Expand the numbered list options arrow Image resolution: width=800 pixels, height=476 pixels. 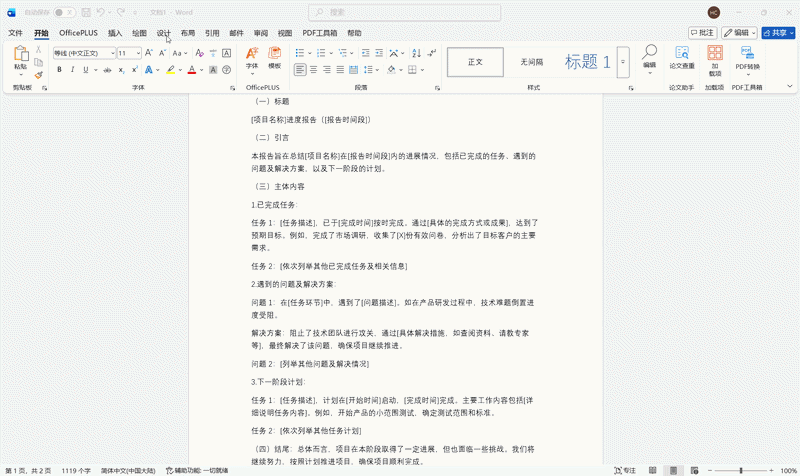(331, 53)
